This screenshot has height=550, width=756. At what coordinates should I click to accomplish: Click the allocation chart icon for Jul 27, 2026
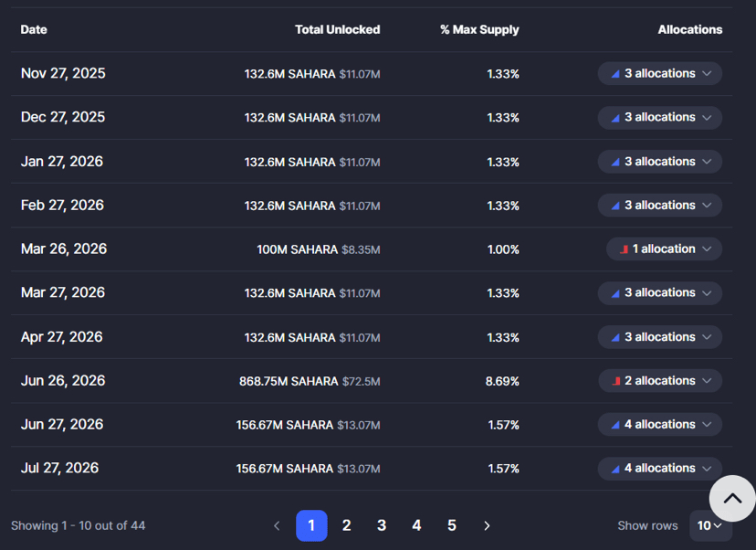(x=615, y=469)
